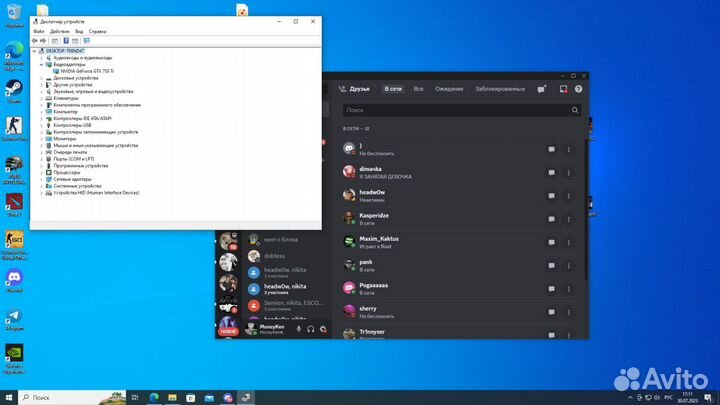
Task: Click the Windows Start button
Action: tap(9, 397)
